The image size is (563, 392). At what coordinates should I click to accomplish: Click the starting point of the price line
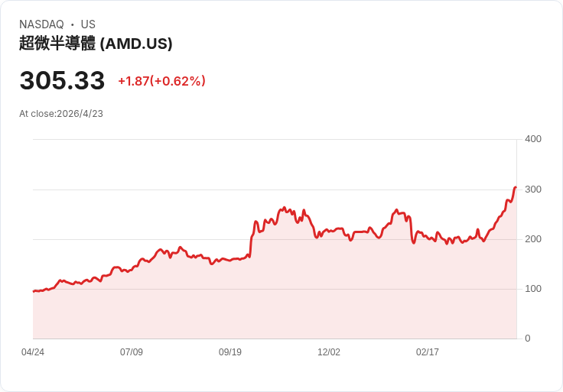point(34,291)
